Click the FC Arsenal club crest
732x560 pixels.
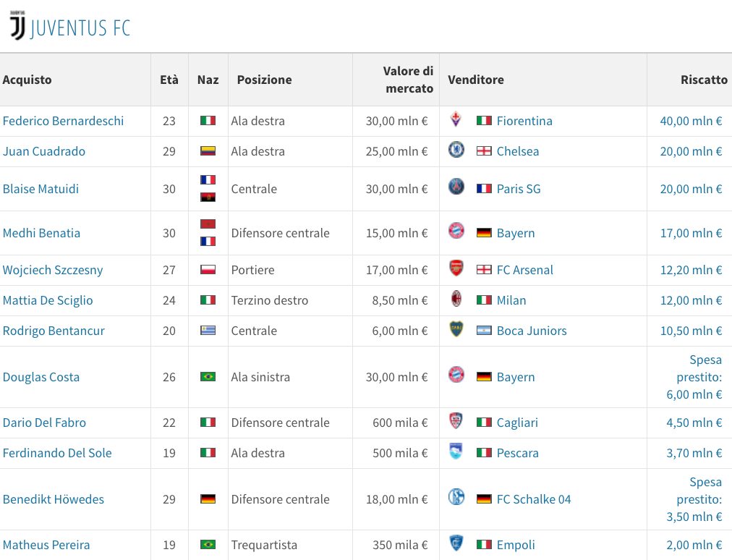456,268
